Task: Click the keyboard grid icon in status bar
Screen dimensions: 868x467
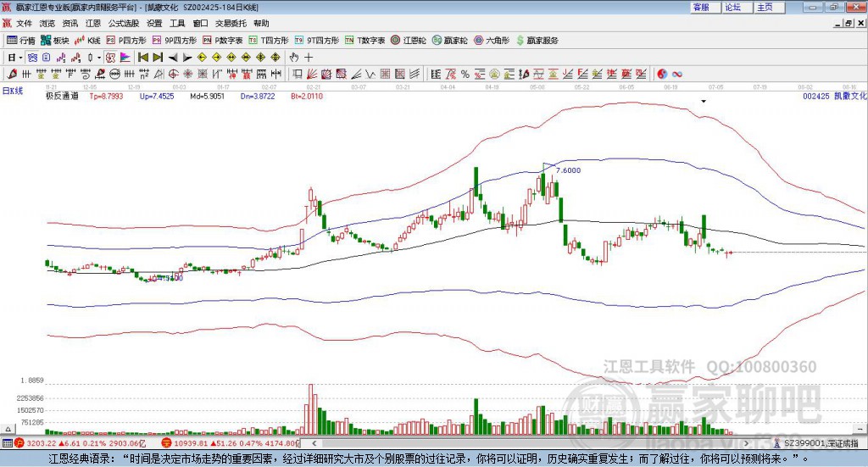Action: coord(7,443)
